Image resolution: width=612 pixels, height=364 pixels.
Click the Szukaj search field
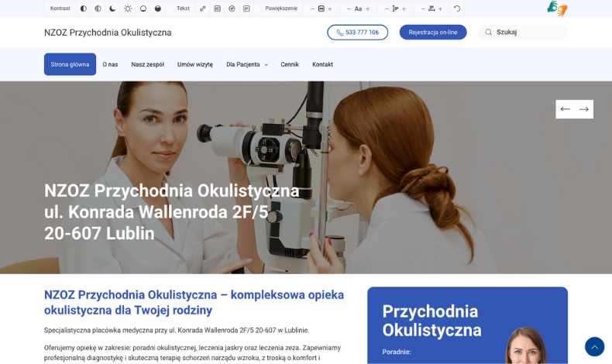pyautogui.click(x=523, y=32)
